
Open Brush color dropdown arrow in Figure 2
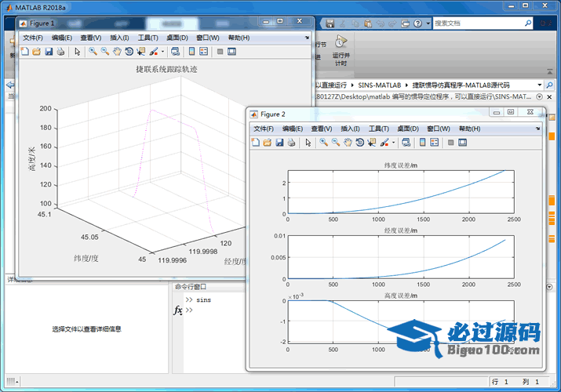point(394,143)
